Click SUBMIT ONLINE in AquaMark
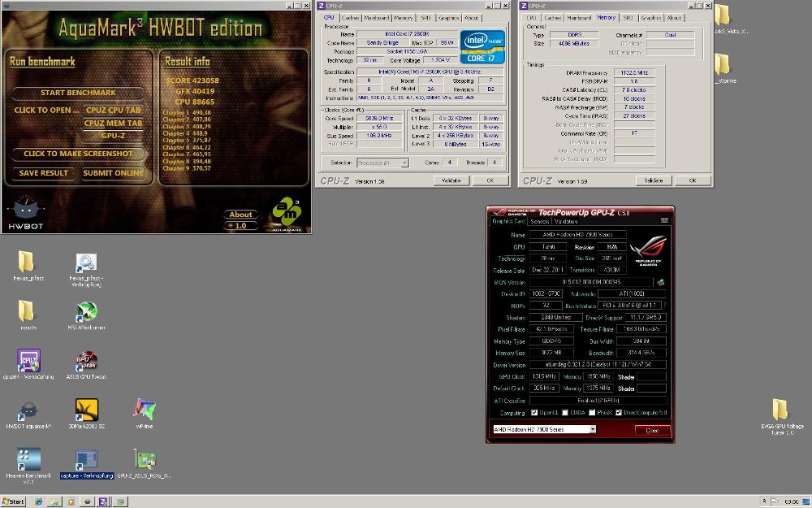 click(113, 173)
